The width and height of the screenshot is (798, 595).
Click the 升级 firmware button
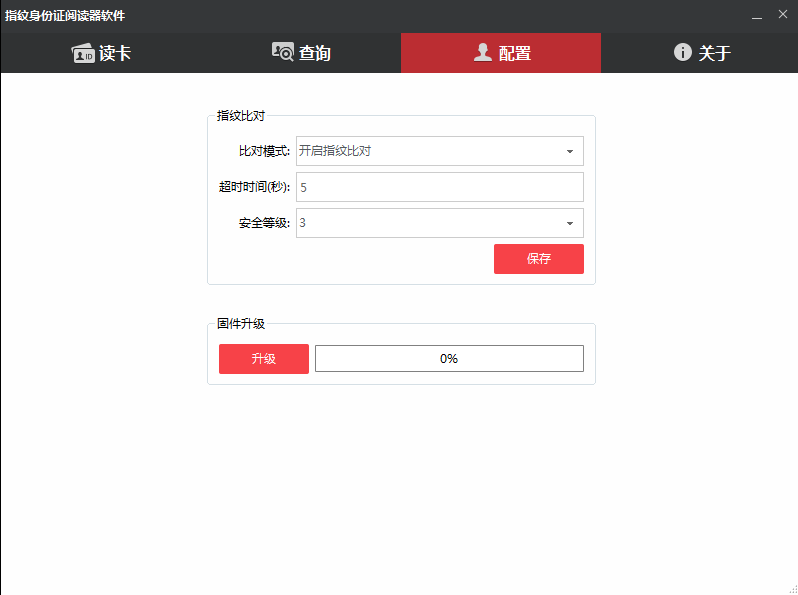point(264,359)
